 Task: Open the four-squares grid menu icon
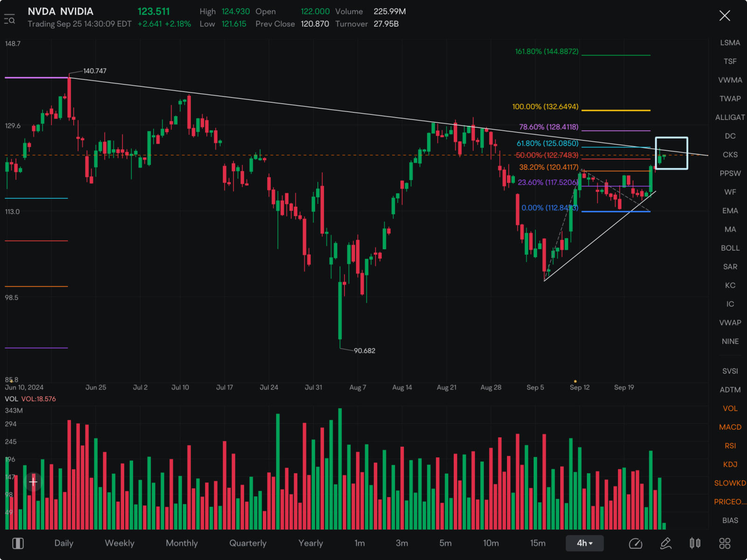pos(725,543)
